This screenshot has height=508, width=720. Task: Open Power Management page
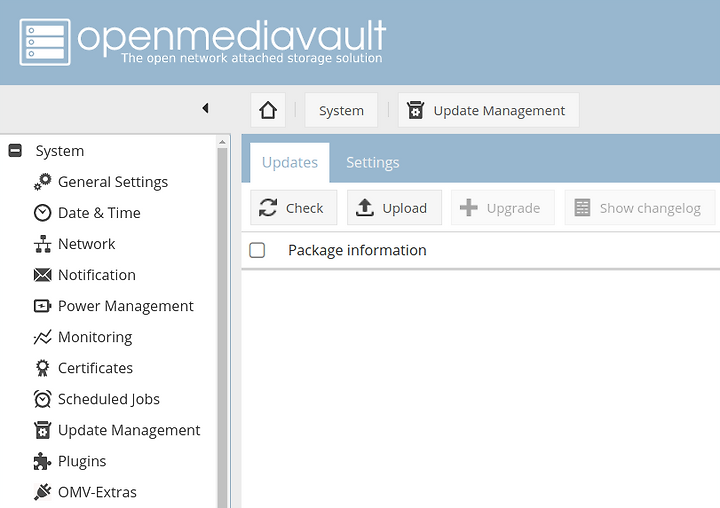point(126,306)
